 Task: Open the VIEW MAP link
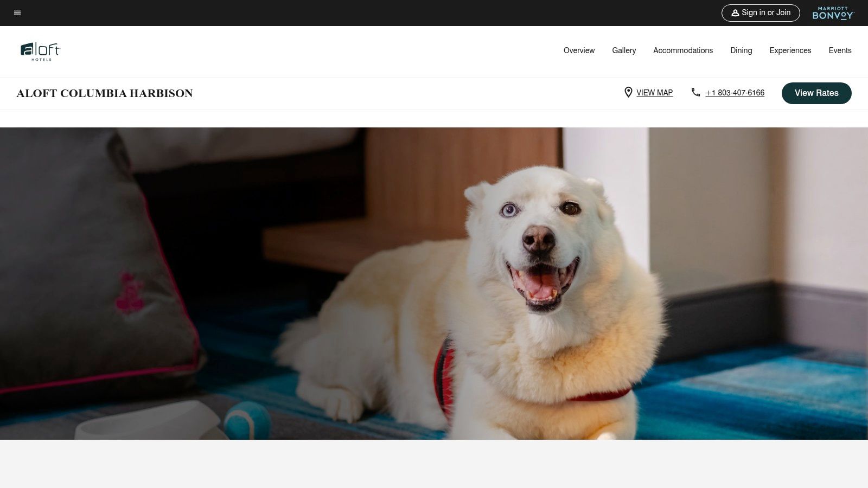pos(654,93)
